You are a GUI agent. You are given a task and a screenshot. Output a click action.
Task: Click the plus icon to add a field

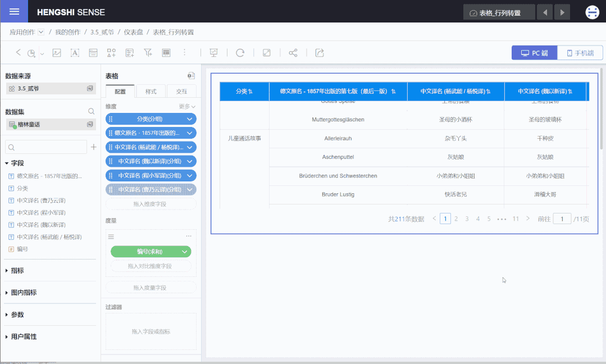(x=94, y=147)
